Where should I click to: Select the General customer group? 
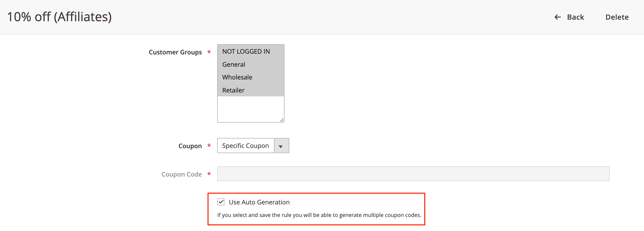point(233,64)
